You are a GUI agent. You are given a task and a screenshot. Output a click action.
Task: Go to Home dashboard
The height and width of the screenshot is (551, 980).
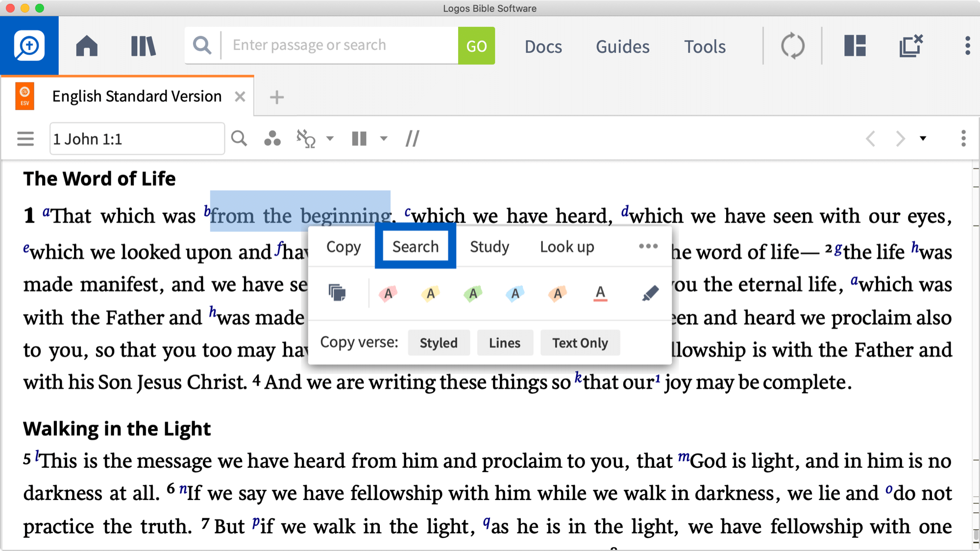[87, 46]
